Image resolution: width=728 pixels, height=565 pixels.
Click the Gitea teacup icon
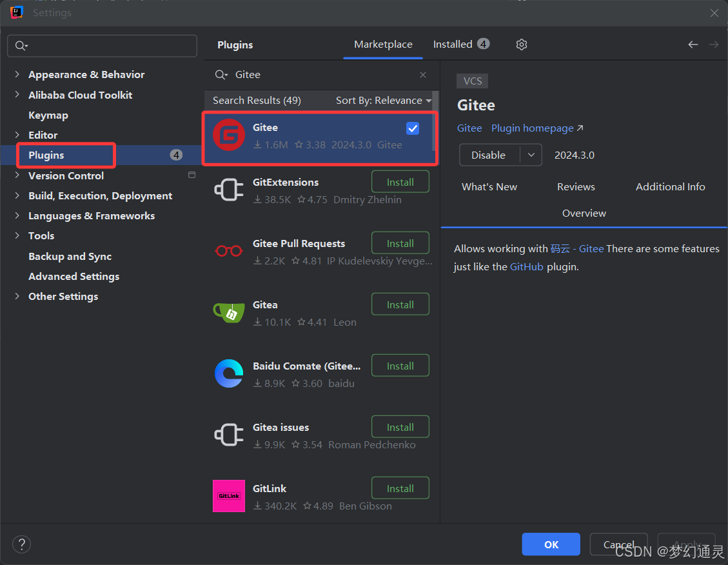click(x=228, y=312)
